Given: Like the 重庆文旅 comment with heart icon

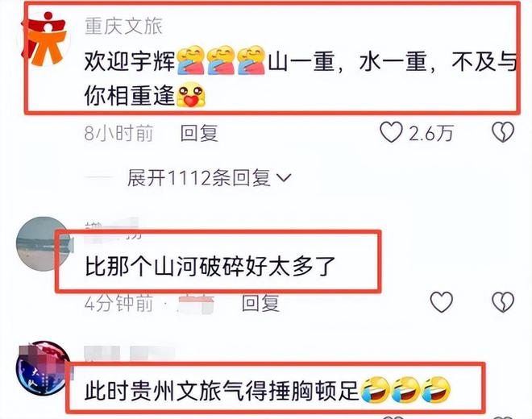Looking at the screenshot, I should click(391, 132).
